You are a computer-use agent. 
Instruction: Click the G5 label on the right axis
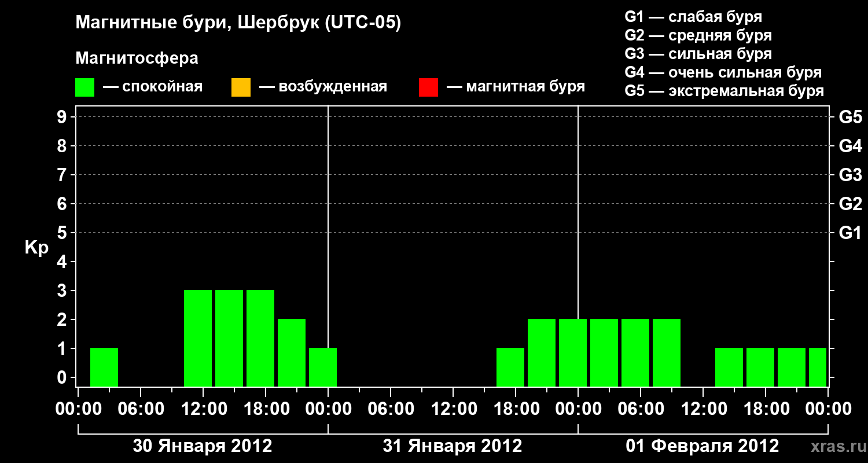851,117
